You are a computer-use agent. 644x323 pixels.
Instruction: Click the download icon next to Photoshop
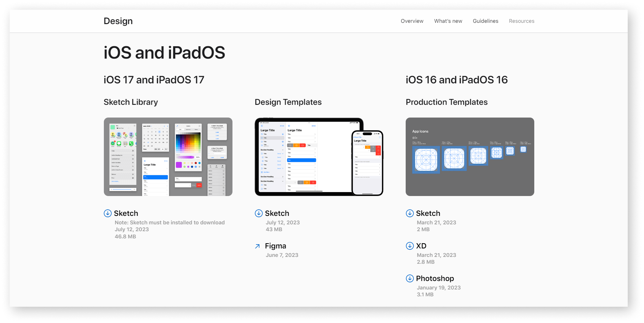click(x=410, y=278)
